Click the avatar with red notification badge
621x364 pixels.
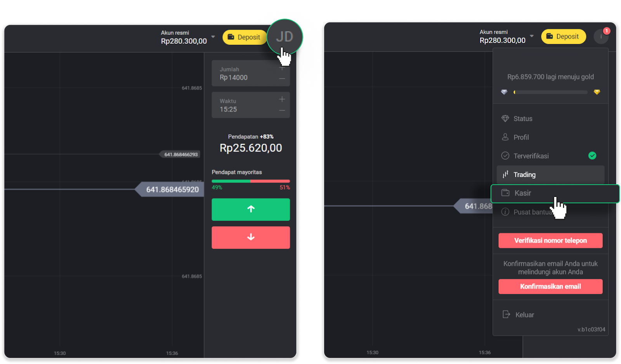tap(601, 36)
